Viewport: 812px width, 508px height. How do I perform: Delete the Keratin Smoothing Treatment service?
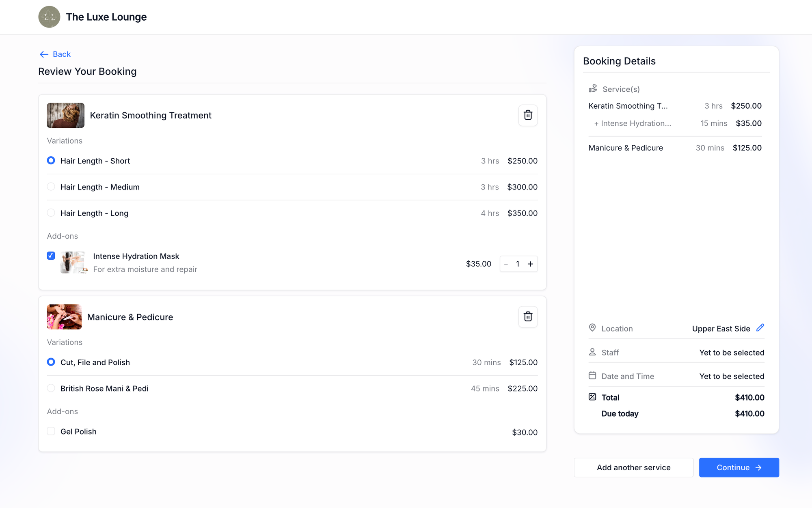(x=528, y=115)
